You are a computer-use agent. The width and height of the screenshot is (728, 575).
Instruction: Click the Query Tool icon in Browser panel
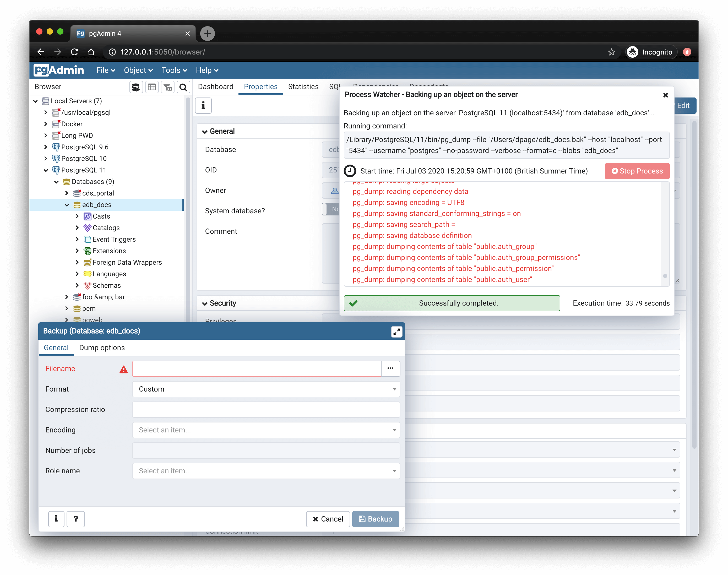click(x=136, y=87)
